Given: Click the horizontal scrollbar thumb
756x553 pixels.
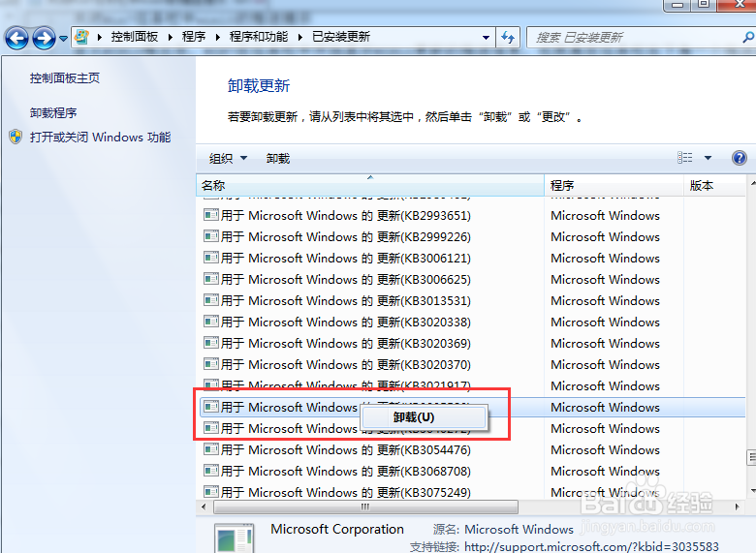Looking at the screenshot, I should coord(365,507).
